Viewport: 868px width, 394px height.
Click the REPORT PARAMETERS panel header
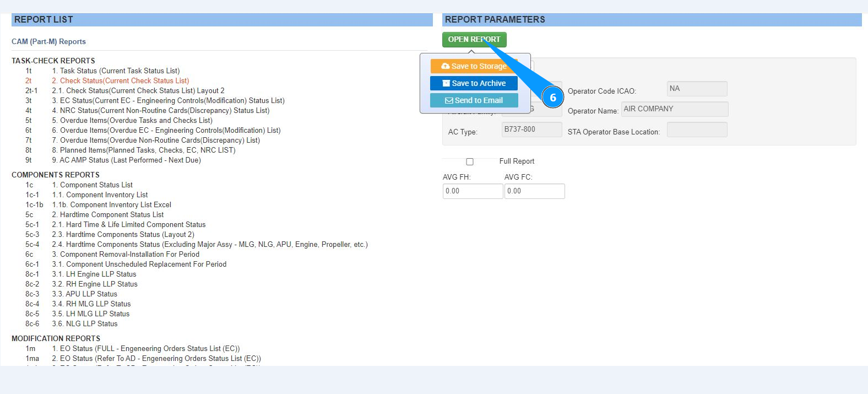tap(652, 20)
